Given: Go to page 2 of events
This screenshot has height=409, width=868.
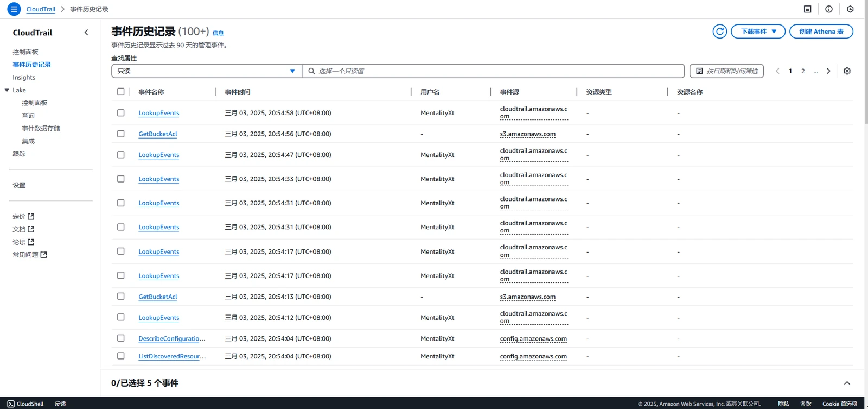Looking at the screenshot, I should (803, 71).
